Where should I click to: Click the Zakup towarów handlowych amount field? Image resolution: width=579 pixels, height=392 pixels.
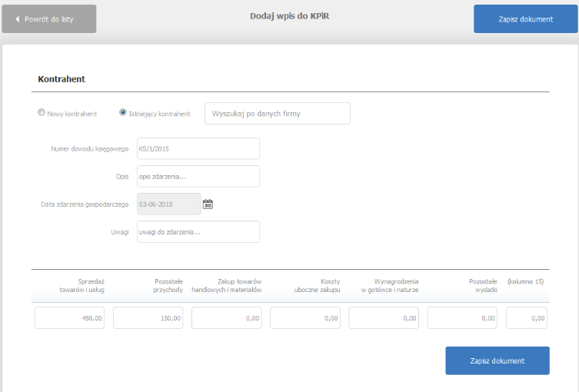click(x=227, y=317)
